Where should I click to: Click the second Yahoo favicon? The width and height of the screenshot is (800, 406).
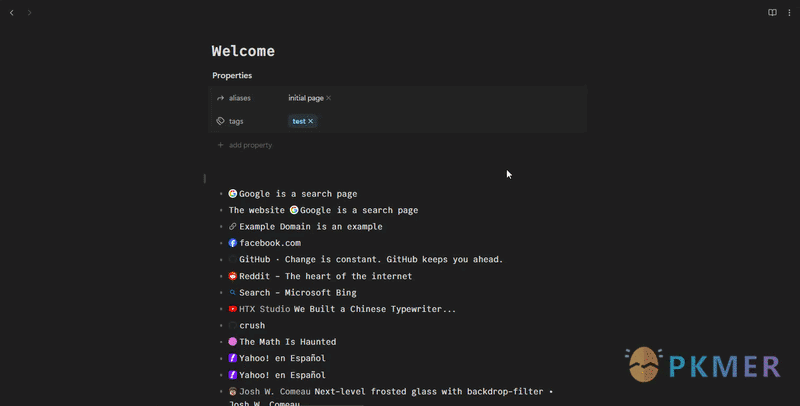233,375
